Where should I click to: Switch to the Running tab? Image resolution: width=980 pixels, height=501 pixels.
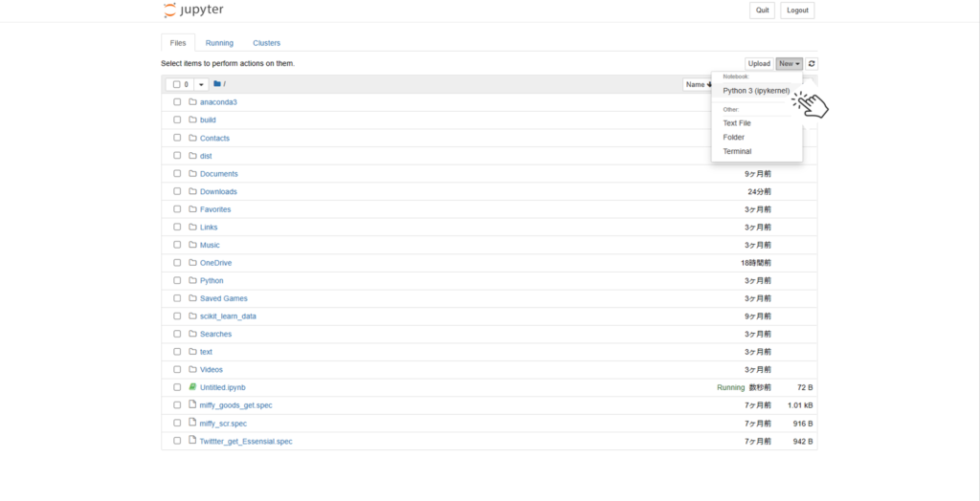219,43
